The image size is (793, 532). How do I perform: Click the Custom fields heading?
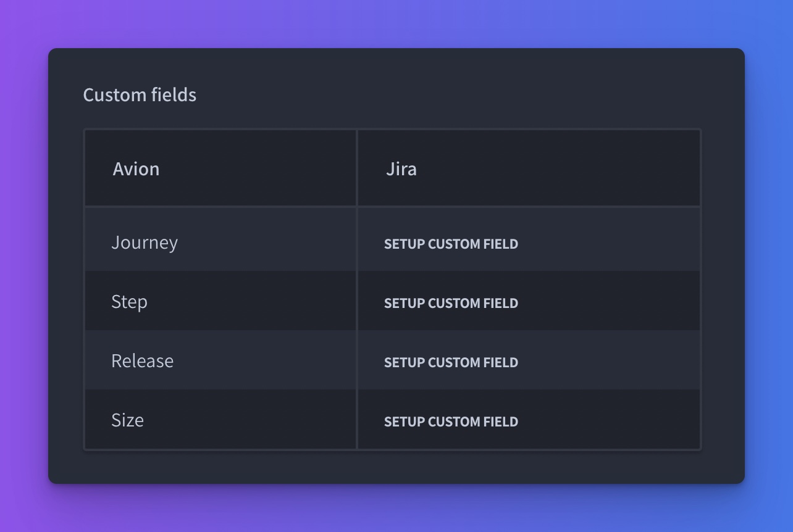[140, 94]
